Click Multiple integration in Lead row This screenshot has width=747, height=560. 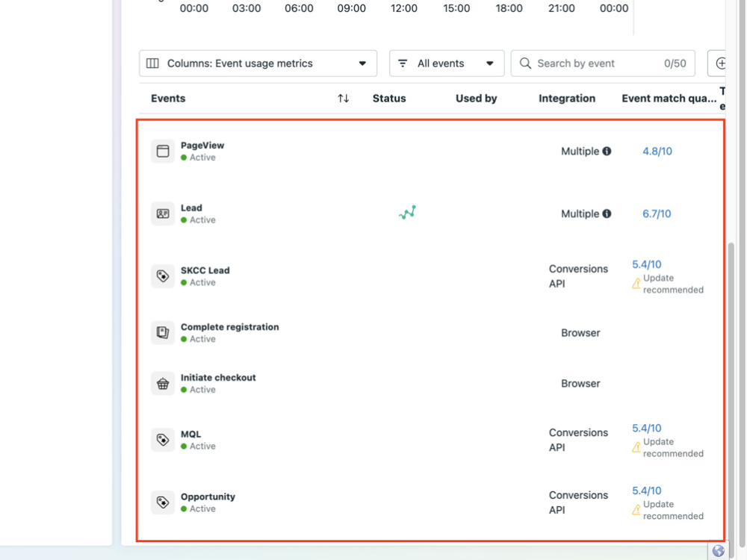[580, 214]
